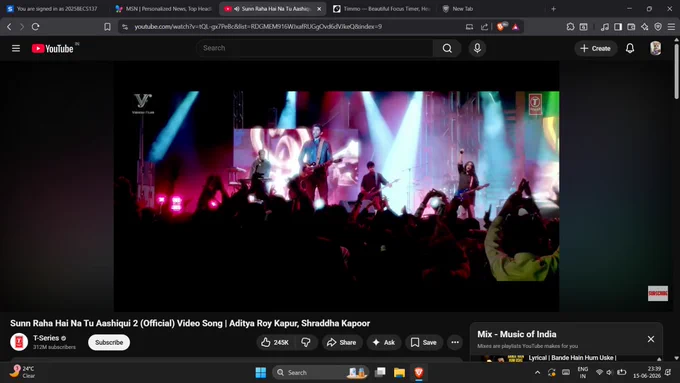The height and width of the screenshot is (383, 680).
Task: Go back with the browser back arrow
Action: coord(9,27)
